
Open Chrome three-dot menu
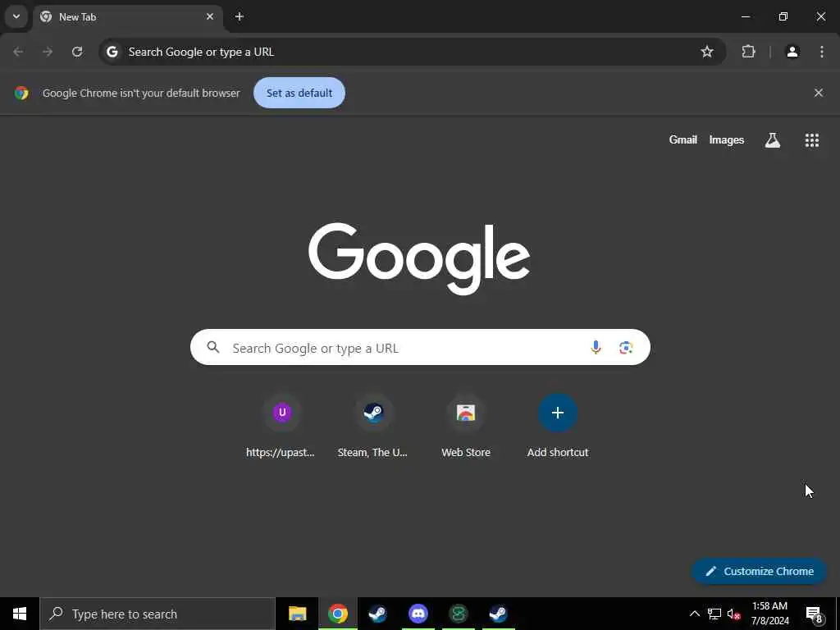[x=822, y=52]
